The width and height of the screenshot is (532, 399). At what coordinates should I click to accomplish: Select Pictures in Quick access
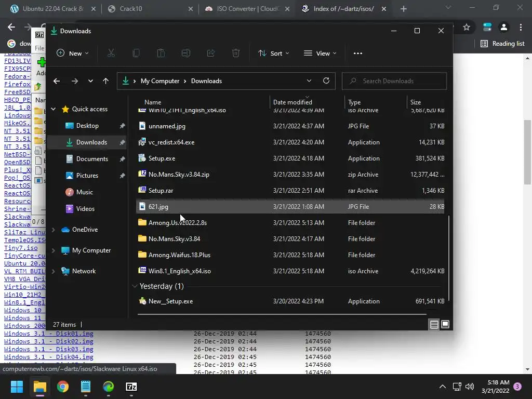click(x=87, y=176)
